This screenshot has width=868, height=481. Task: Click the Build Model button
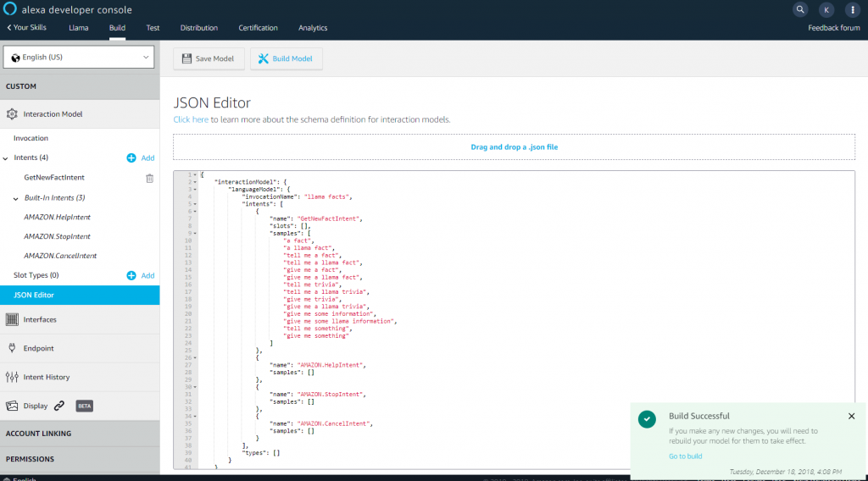tap(287, 58)
